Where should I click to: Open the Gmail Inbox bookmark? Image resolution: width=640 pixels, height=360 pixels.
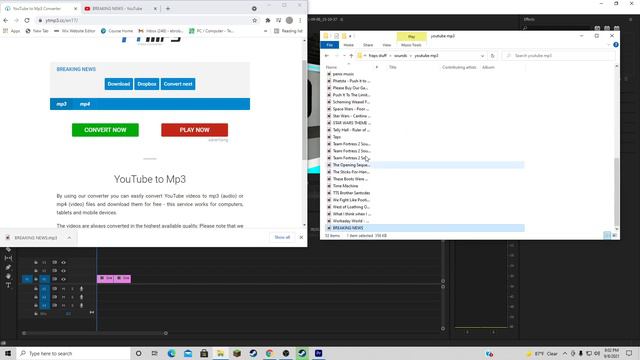click(x=161, y=31)
